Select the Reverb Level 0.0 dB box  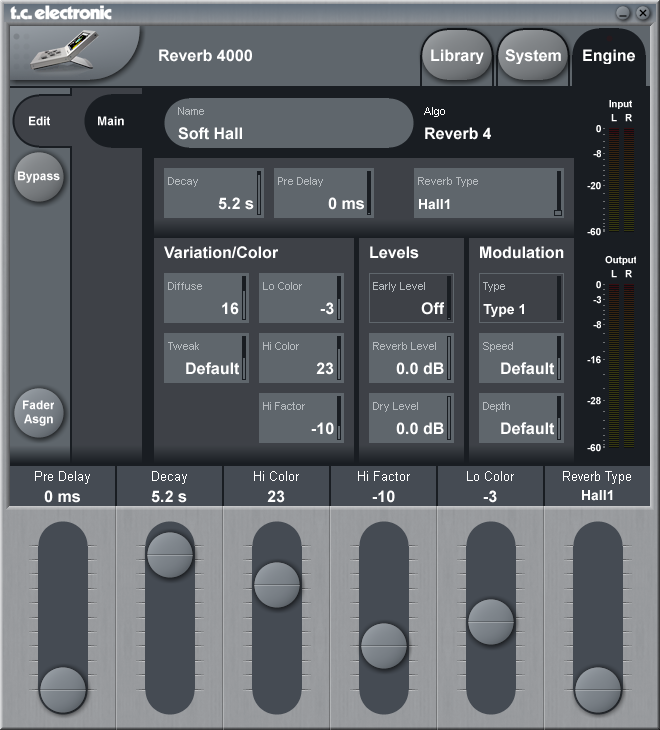[411, 358]
